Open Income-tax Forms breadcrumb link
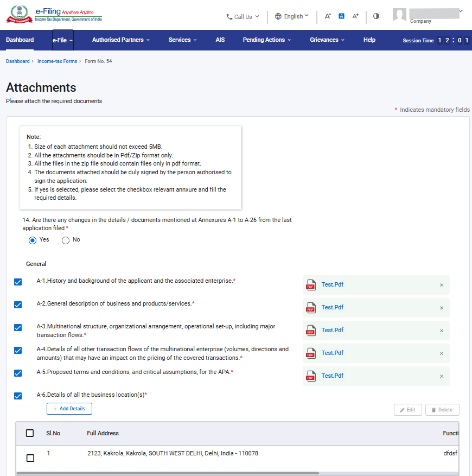Screen dimensions: 472x476 [57, 61]
